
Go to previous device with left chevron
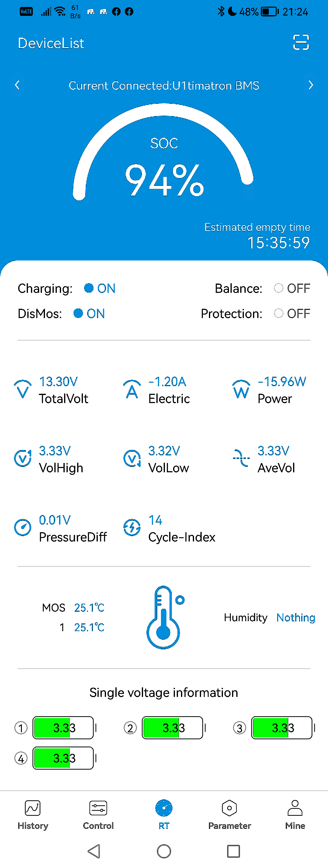pos(18,85)
